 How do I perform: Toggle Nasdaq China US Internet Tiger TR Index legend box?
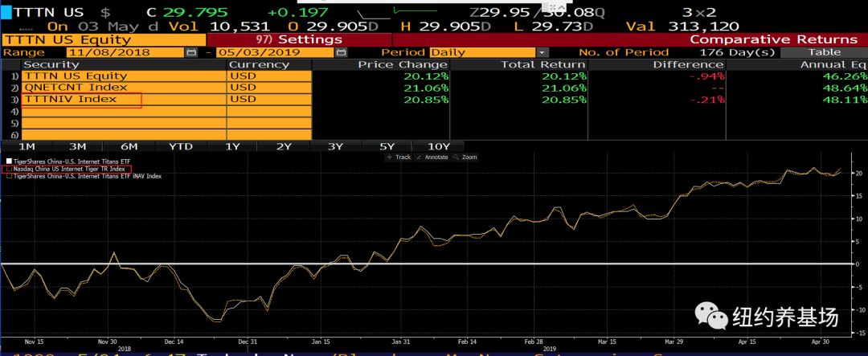(x=8, y=168)
